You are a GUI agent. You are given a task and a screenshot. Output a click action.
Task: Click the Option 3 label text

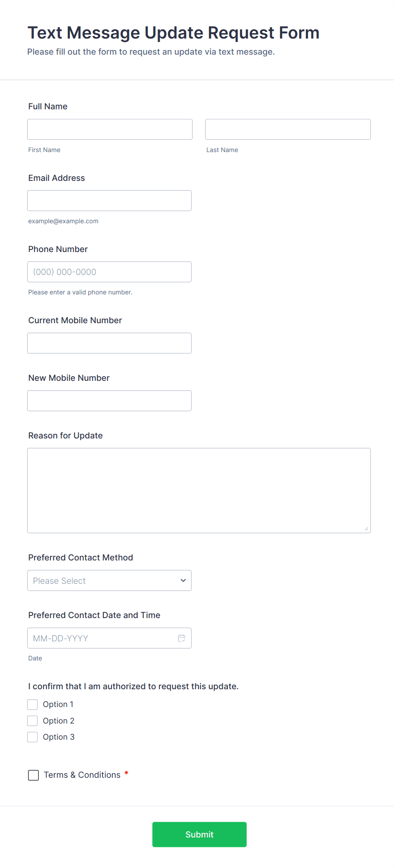[x=58, y=737]
